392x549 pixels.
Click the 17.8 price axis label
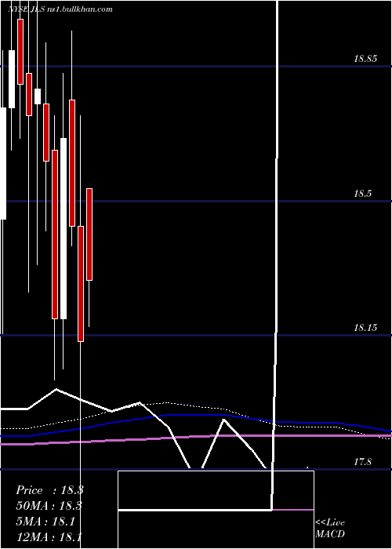(362, 462)
